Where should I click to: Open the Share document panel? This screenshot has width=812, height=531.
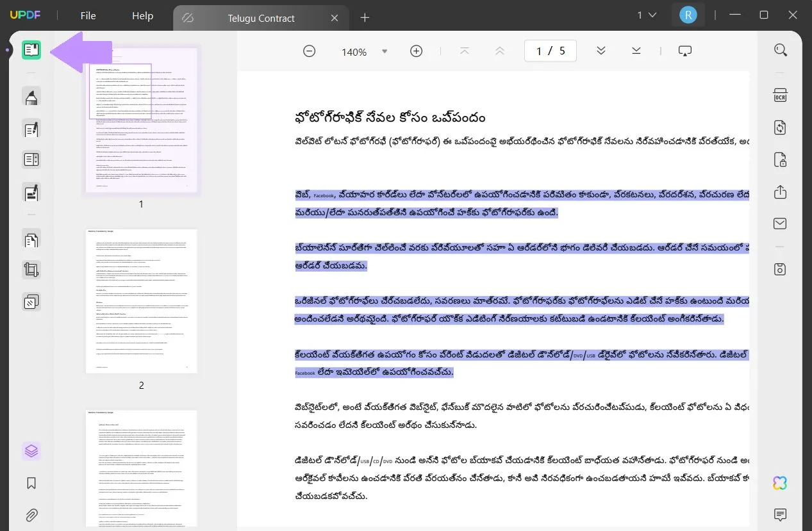(x=780, y=192)
